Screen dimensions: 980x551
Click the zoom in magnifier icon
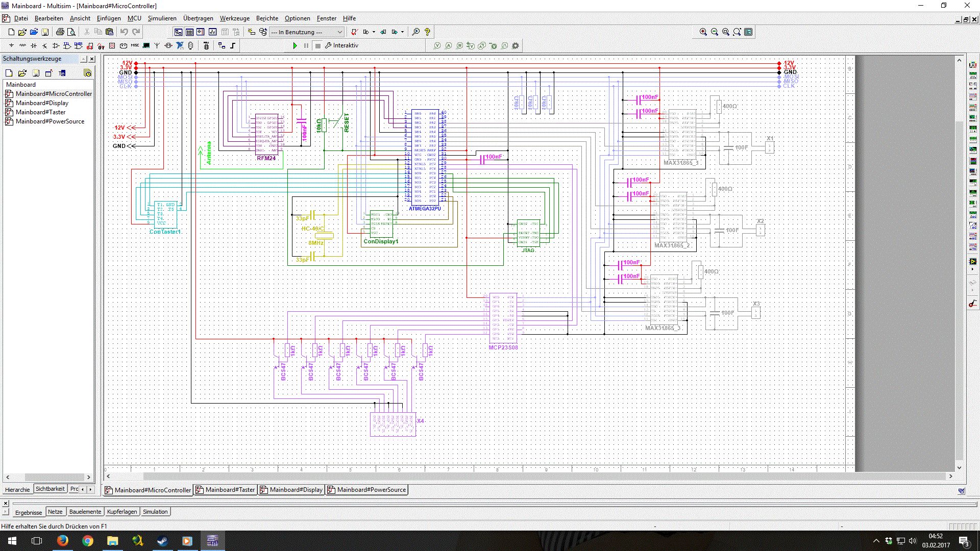point(703,32)
